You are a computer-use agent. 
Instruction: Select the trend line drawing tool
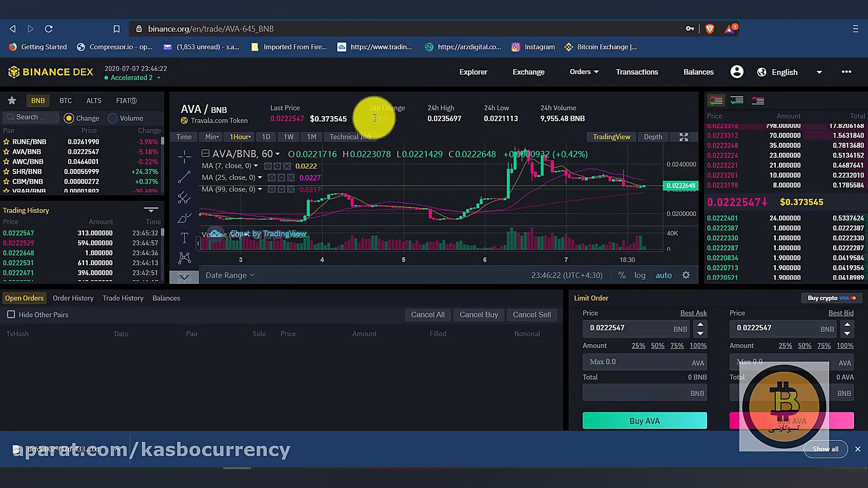[184, 177]
